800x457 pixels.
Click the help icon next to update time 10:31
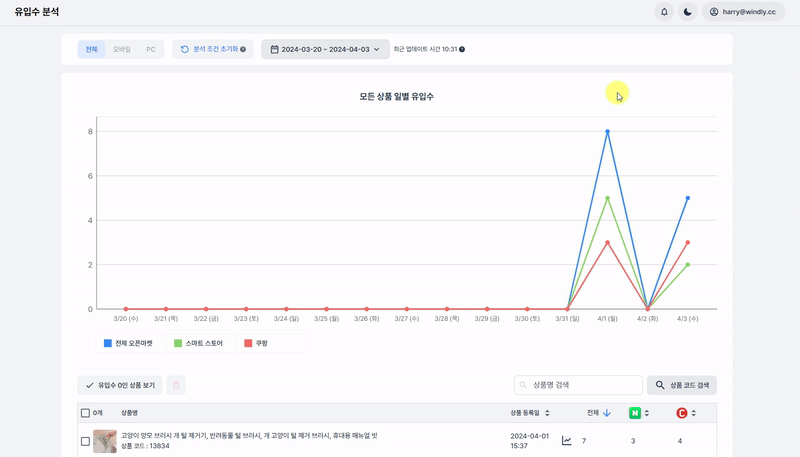[462, 49]
